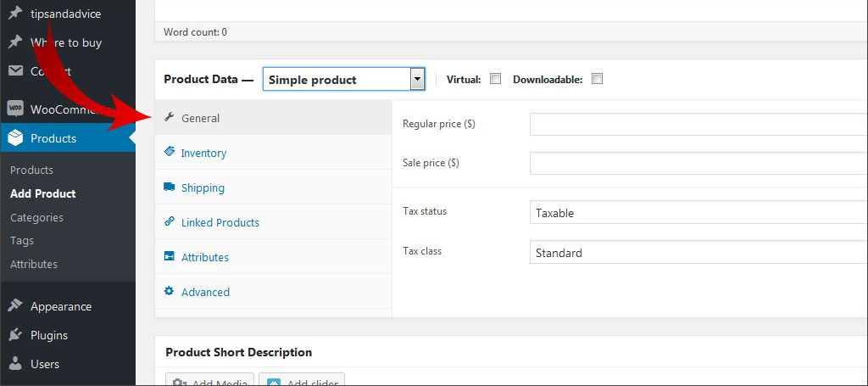This screenshot has height=386, width=868.
Task: Click the Advanced gear icon
Action: click(x=169, y=292)
